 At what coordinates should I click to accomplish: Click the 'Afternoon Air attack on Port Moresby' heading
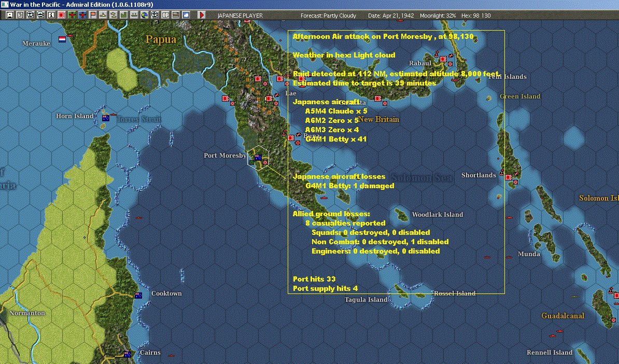[x=362, y=36]
